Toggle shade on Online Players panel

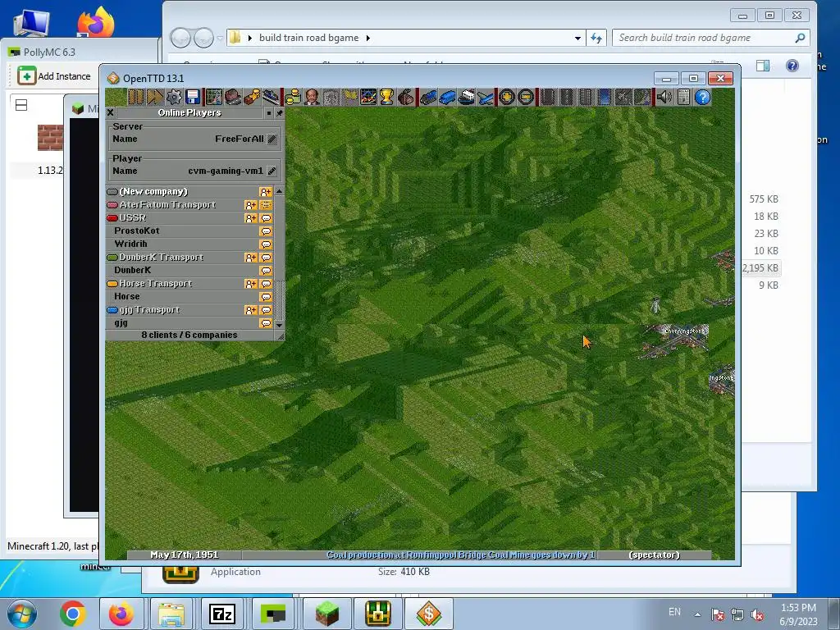pos(269,112)
